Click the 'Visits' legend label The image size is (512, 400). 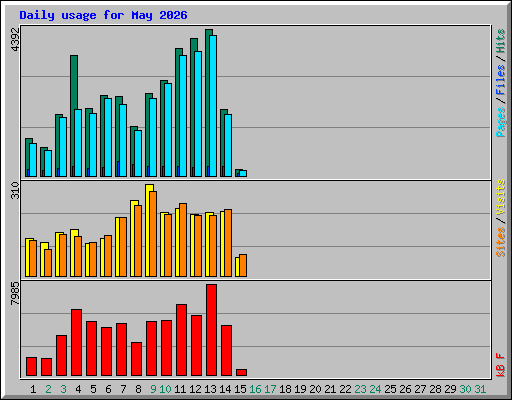pyautogui.click(x=500, y=197)
